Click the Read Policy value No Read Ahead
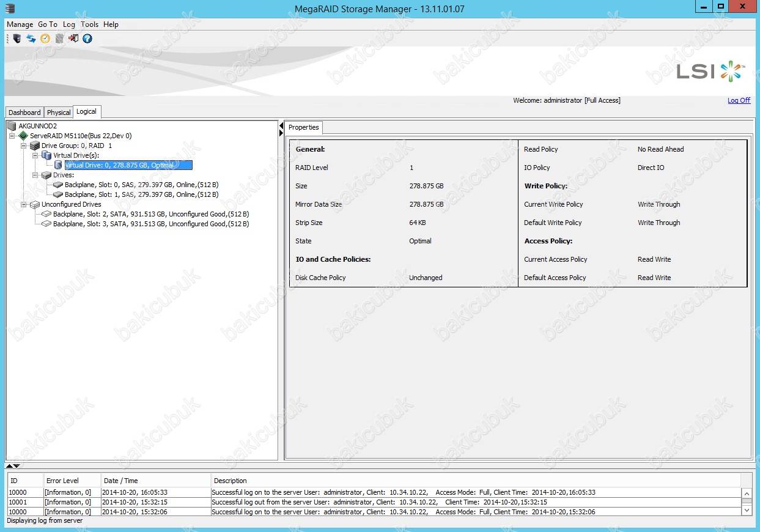Screen dimensions: 760x532 (660, 149)
